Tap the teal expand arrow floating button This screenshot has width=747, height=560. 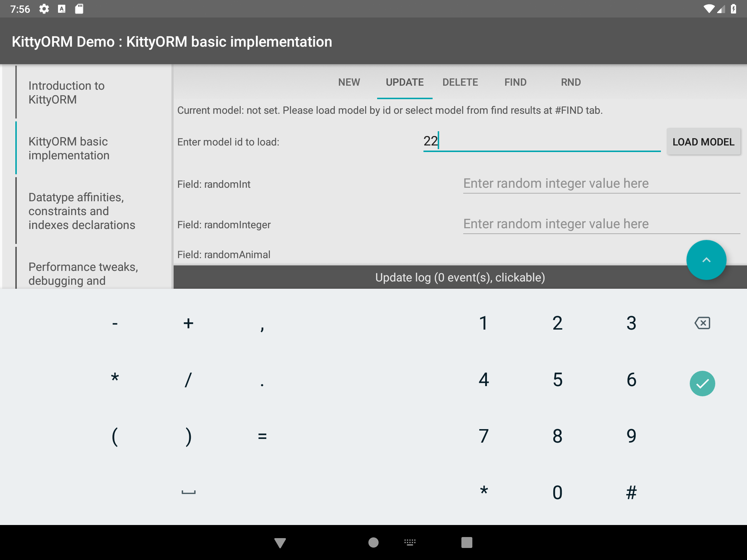pyautogui.click(x=706, y=260)
